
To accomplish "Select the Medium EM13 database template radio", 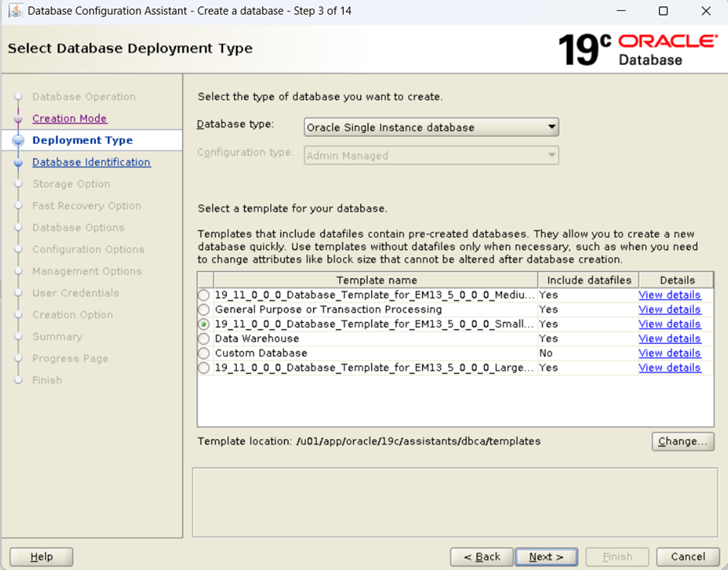I will [204, 295].
